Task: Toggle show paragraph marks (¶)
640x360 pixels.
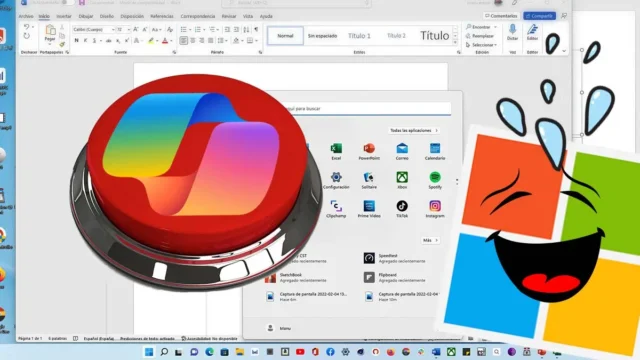Action: [x=256, y=29]
